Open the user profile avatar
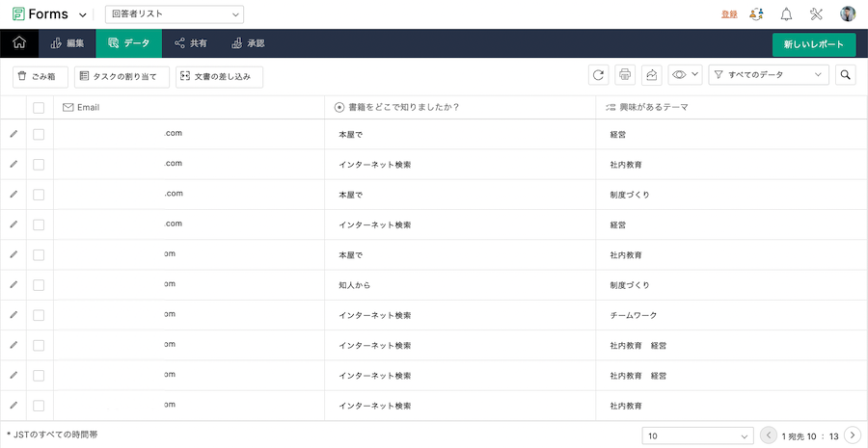This screenshot has width=868, height=448. click(x=848, y=14)
